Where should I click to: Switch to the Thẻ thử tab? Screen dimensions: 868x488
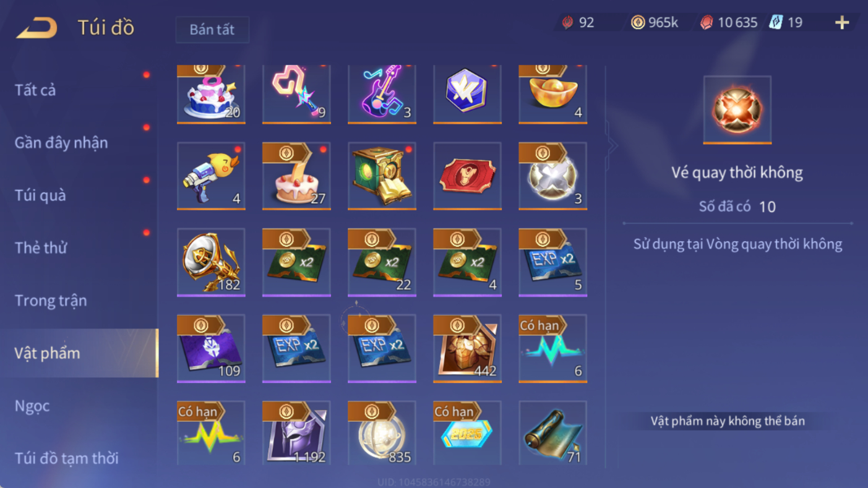(x=41, y=248)
